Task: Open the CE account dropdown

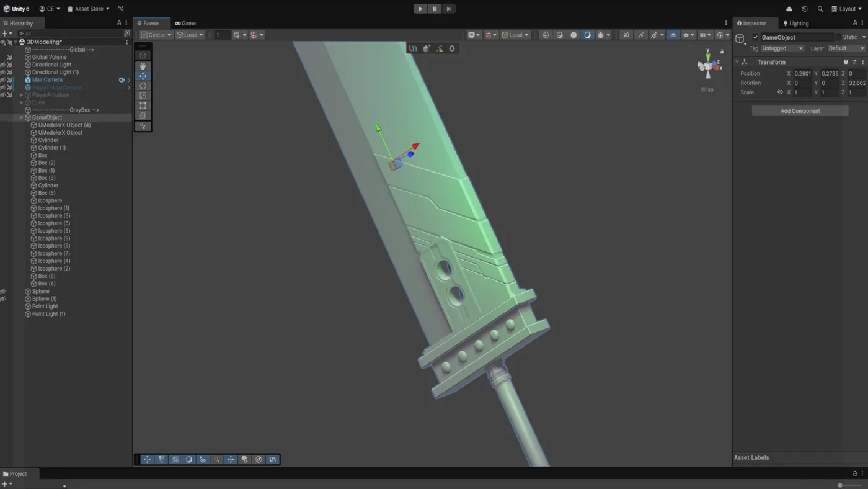Action: pos(50,9)
